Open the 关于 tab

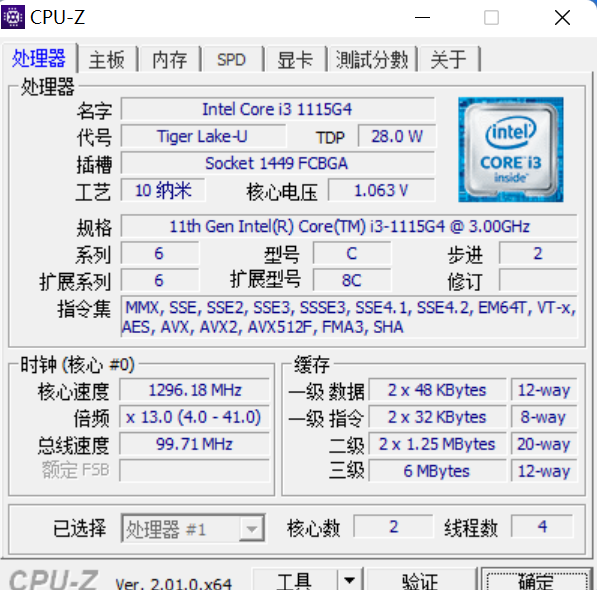tap(449, 59)
